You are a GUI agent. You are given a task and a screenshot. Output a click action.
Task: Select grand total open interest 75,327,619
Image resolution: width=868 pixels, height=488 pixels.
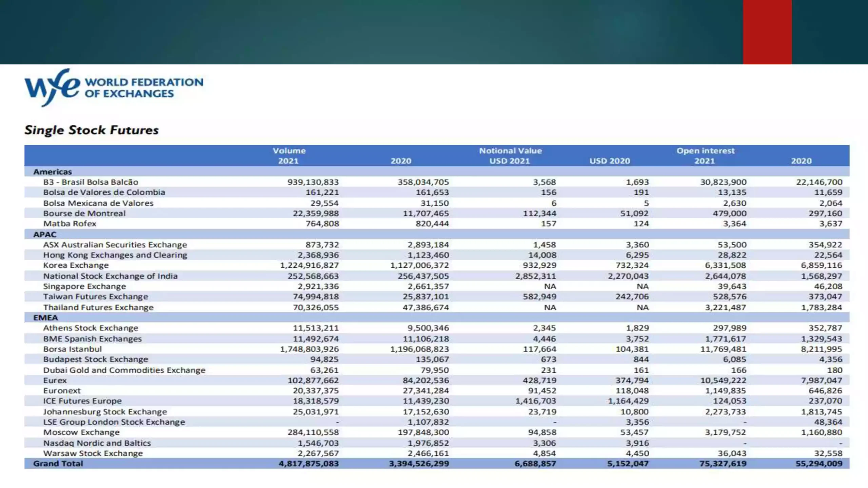click(x=723, y=464)
